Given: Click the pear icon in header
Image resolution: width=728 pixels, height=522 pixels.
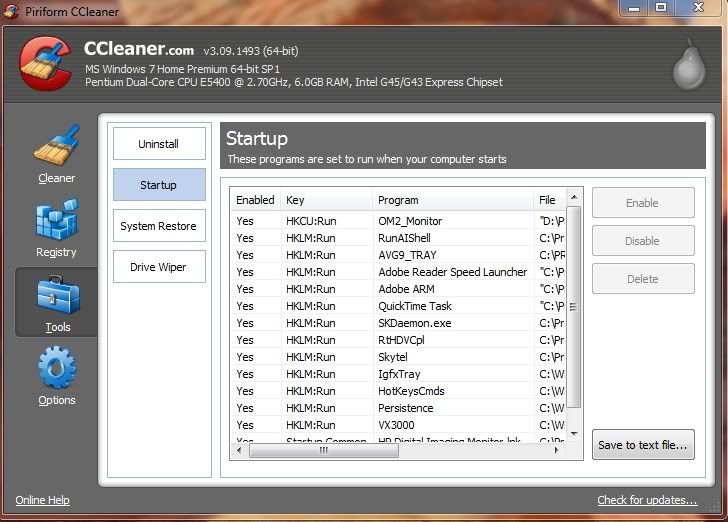Looking at the screenshot, I should (689, 65).
